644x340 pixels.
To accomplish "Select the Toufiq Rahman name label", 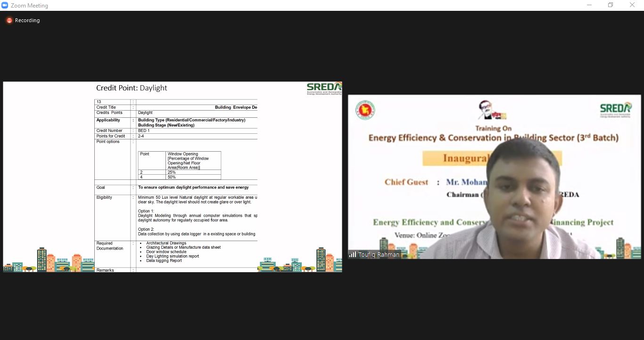I will click(x=379, y=254).
